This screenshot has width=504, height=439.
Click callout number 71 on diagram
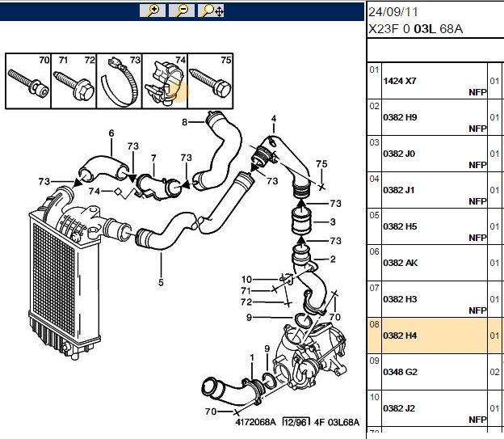point(246,290)
